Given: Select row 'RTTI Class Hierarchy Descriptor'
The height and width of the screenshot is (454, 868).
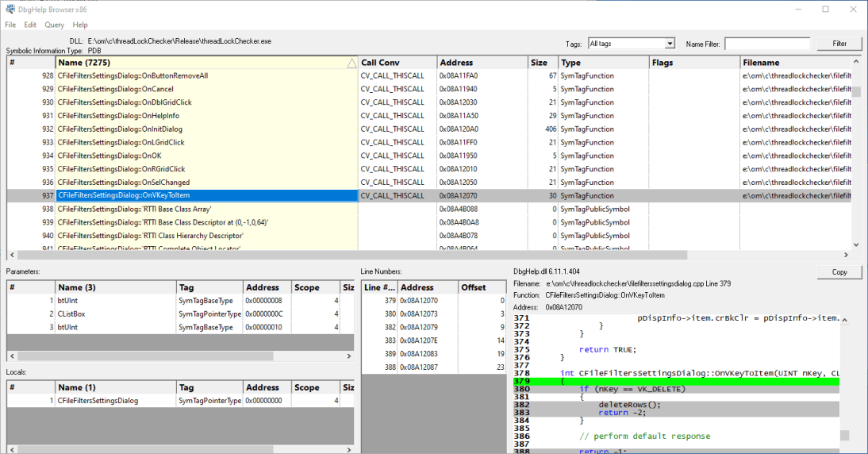Looking at the screenshot, I should (429, 236).
